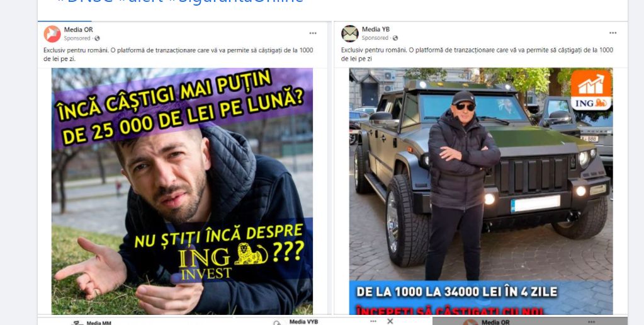Click the Sponsored label under Media OR
Viewport: 644px width, 325px height.
(x=77, y=38)
